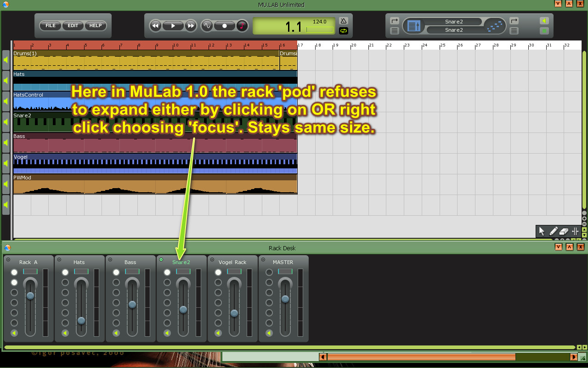Click the MASTER rack title

coord(283,262)
